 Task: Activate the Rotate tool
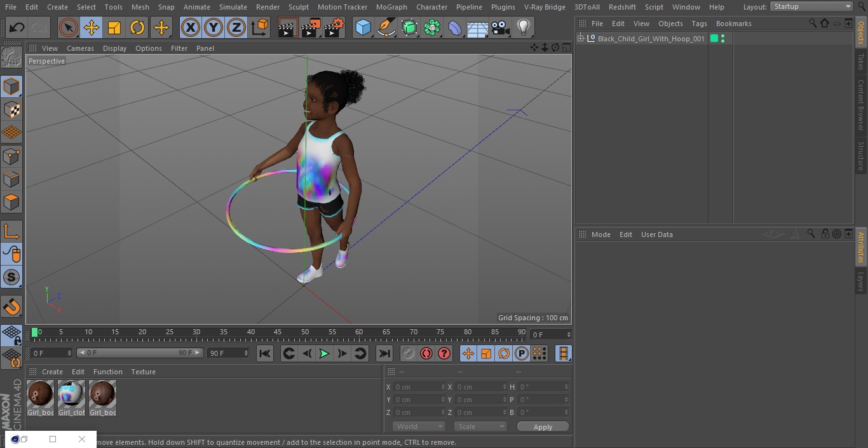[137, 28]
